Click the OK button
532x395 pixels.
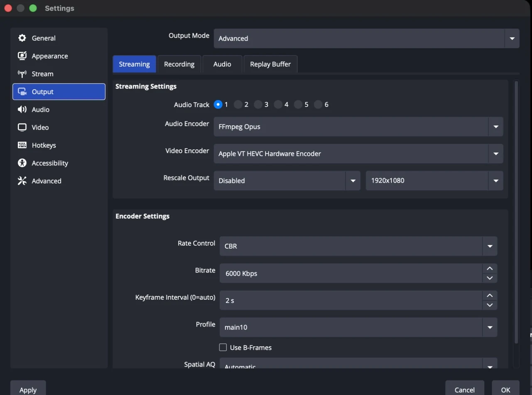coord(505,388)
